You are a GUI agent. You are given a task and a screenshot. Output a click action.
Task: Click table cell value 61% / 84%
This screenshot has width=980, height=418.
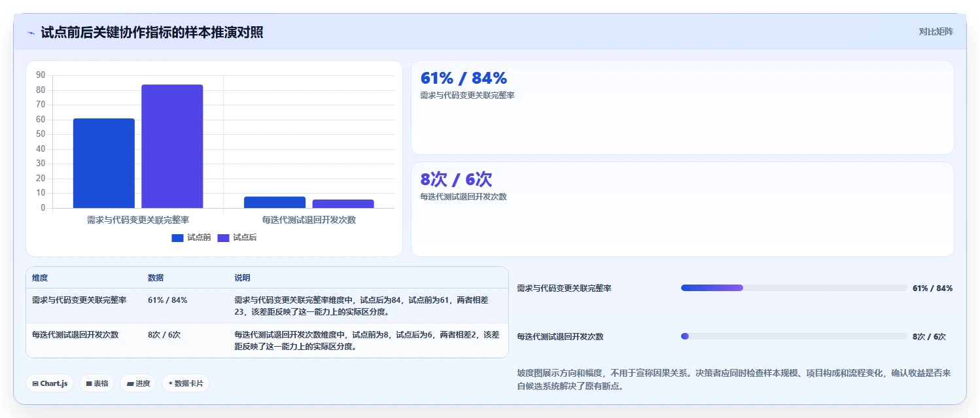pyautogui.click(x=167, y=300)
